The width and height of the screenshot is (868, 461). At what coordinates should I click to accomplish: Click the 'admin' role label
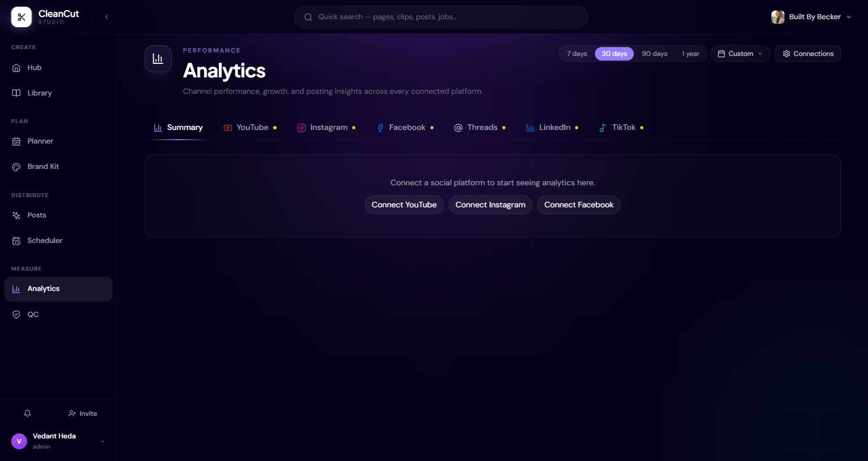coord(41,447)
